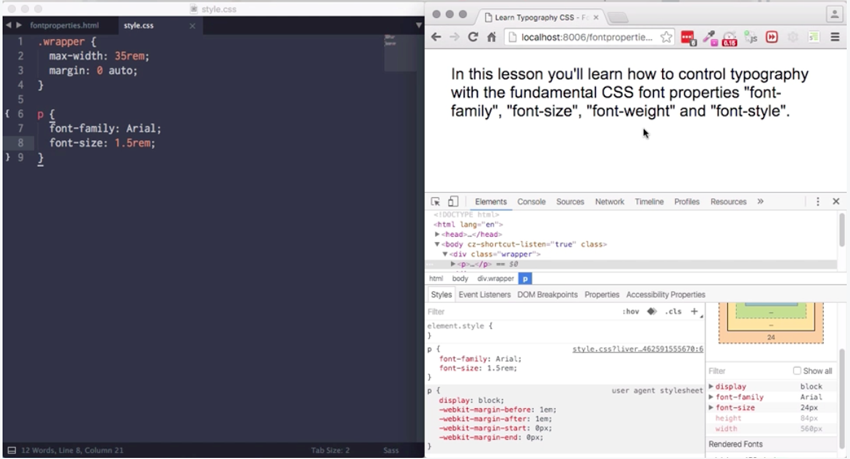Click the Styles filter field
The width and height of the screenshot is (850, 459).
coord(521,312)
